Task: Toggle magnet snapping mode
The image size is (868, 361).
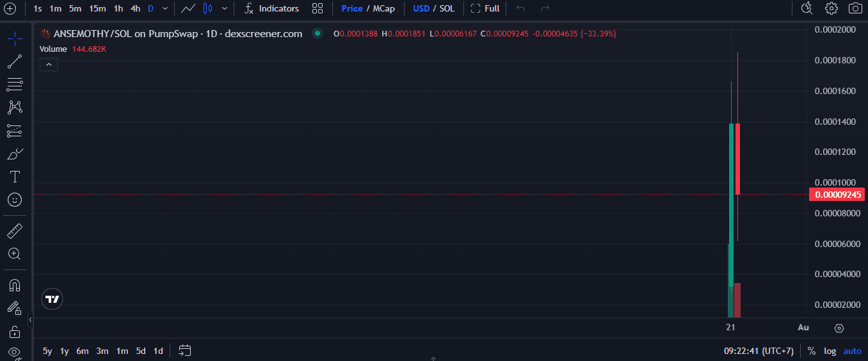Action: click(x=14, y=285)
